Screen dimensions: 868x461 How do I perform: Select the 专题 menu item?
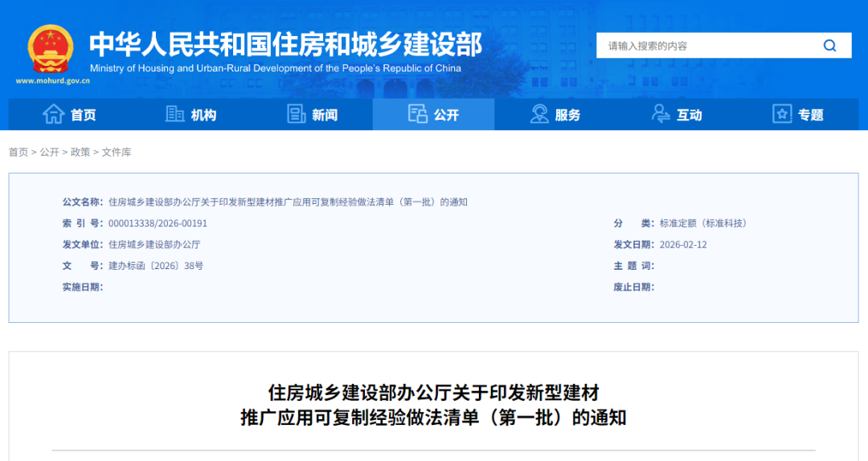pyautogui.click(x=810, y=115)
